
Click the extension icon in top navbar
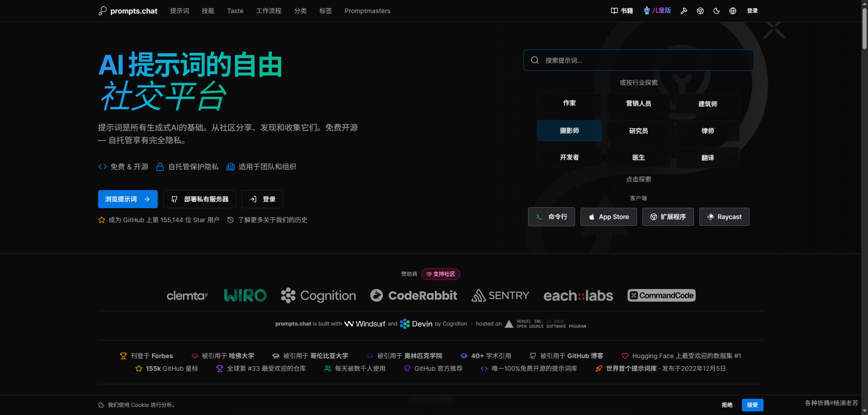tap(700, 11)
